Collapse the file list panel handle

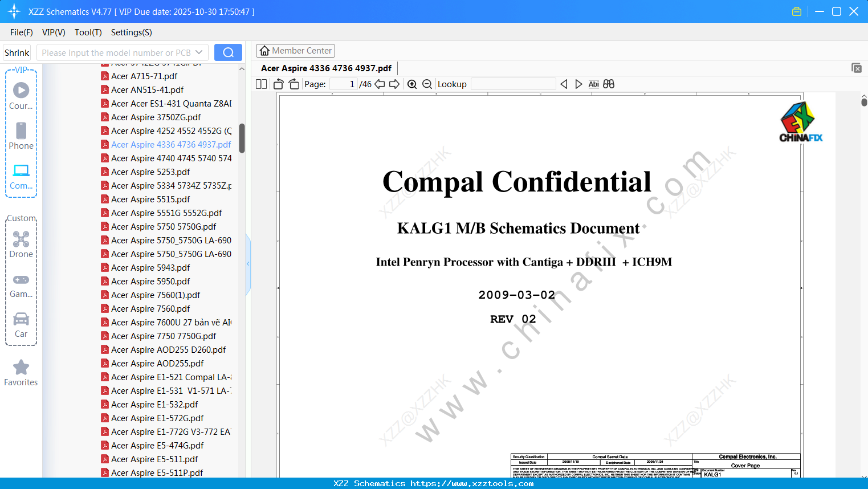click(248, 264)
